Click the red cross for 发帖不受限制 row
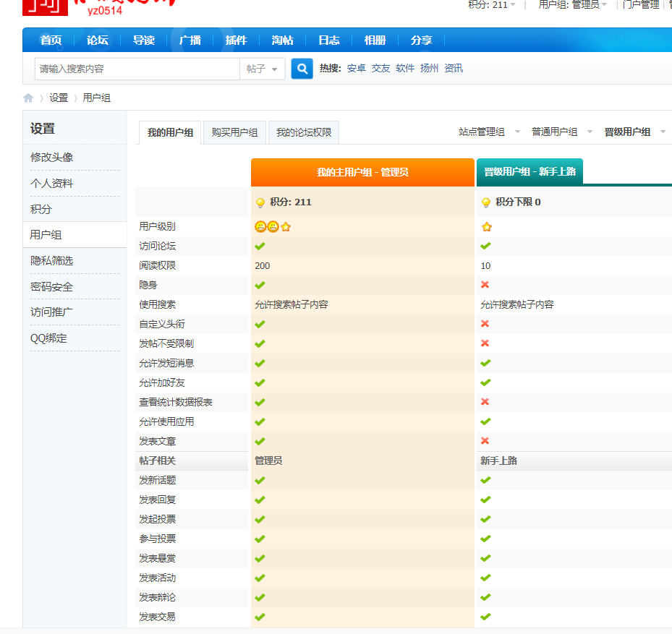 tap(485, 343)
